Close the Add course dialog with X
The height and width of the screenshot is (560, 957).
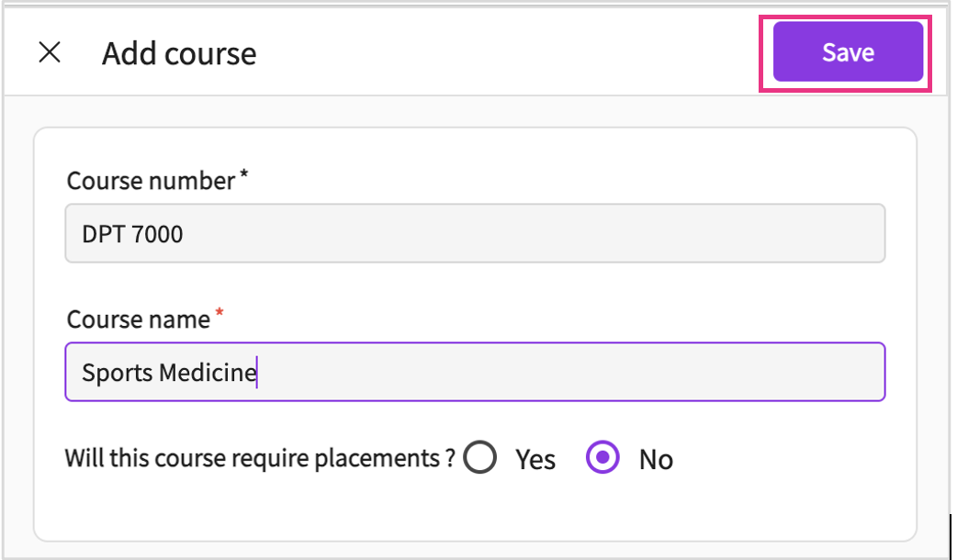(50, 53)
